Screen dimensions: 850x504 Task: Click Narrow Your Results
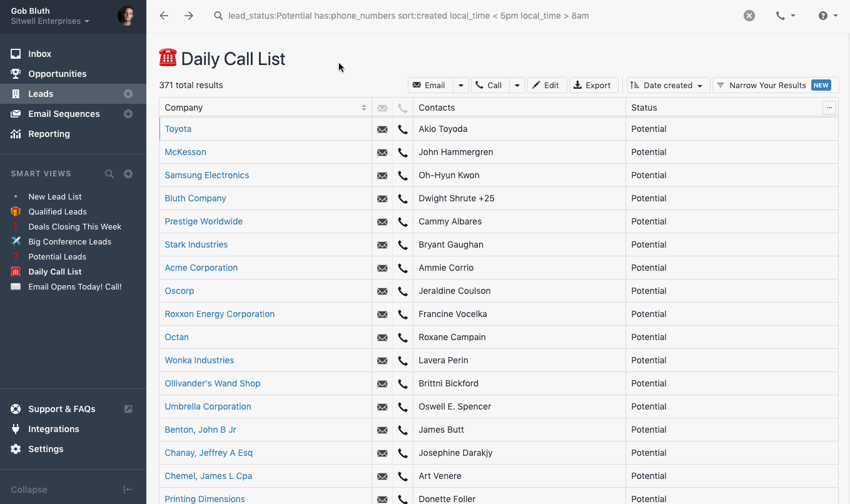click(776, 85)
